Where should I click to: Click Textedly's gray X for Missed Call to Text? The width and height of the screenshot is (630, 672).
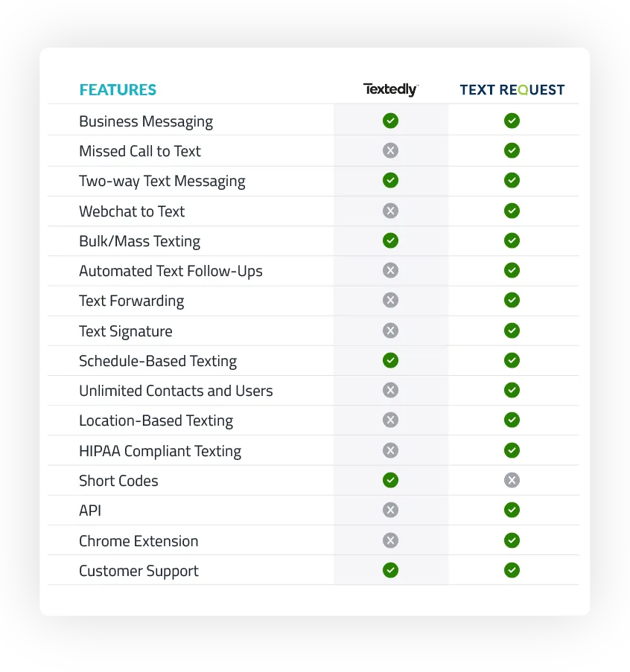tap(390, 150)
